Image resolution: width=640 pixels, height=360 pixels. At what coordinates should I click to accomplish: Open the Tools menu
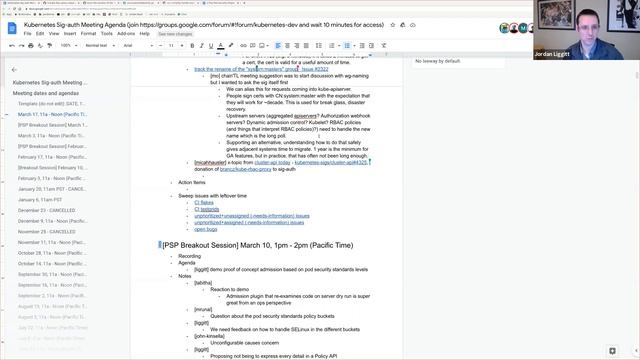tap(107, 34)
